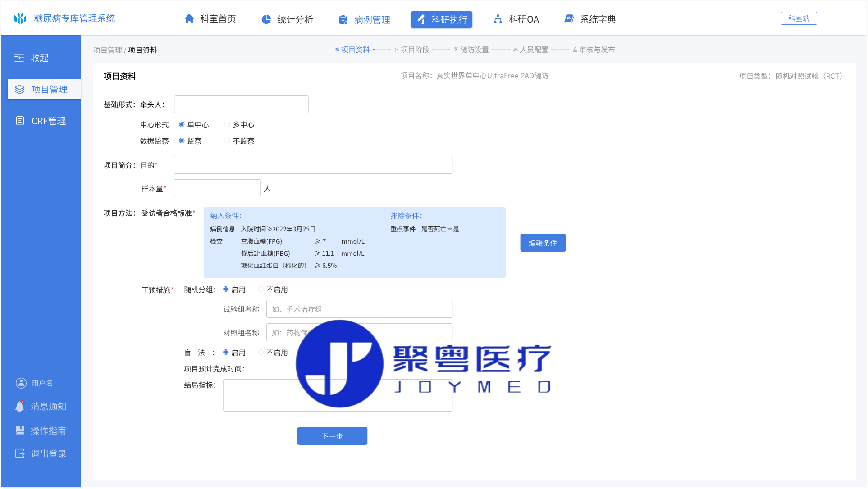The width and height of the screenshot is (868, 489).
Task: Click the 编辑条件 button
Action: 543,243
